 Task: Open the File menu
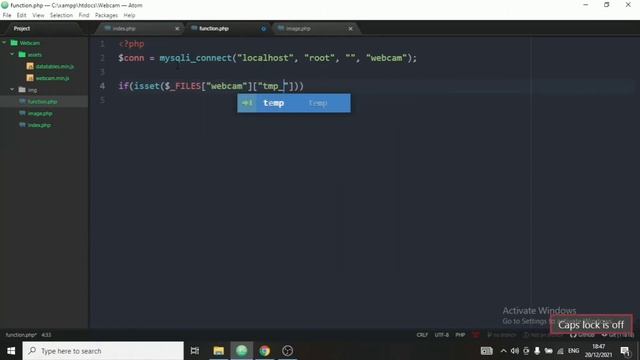coord(7,15)
